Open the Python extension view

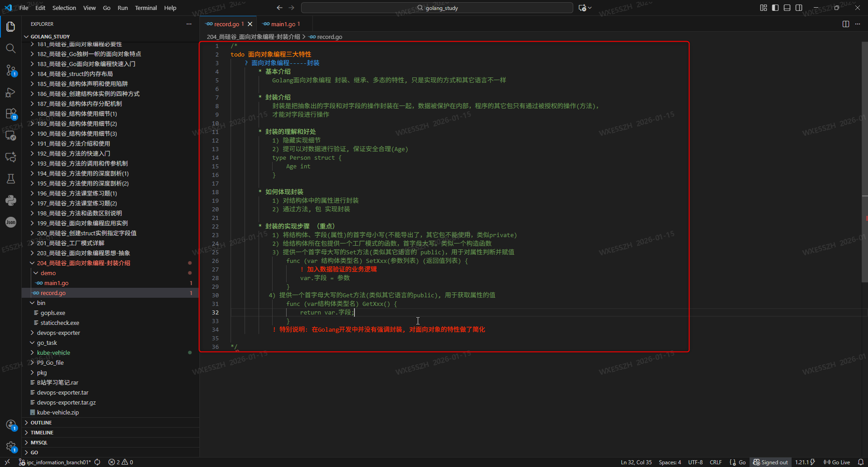(11, 200)
